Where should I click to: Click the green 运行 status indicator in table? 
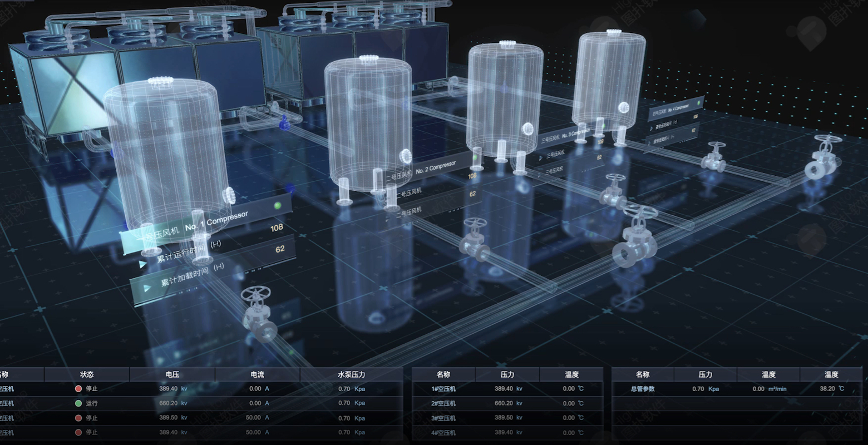point(78,403)
